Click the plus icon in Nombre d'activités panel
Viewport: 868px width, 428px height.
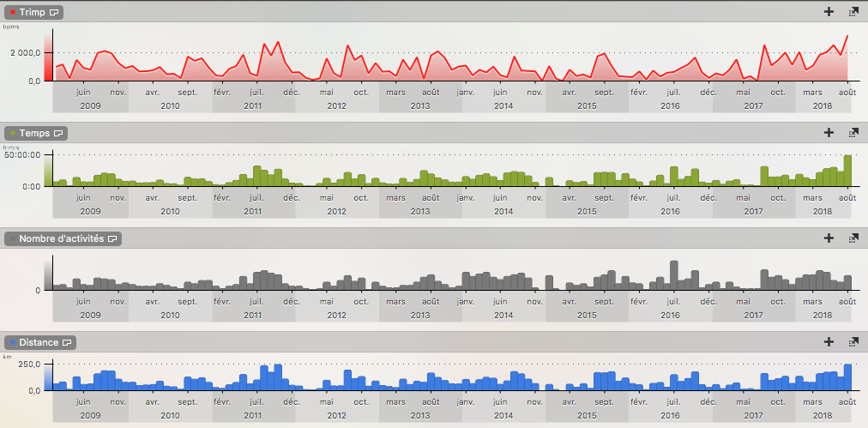tap(829, 238)
